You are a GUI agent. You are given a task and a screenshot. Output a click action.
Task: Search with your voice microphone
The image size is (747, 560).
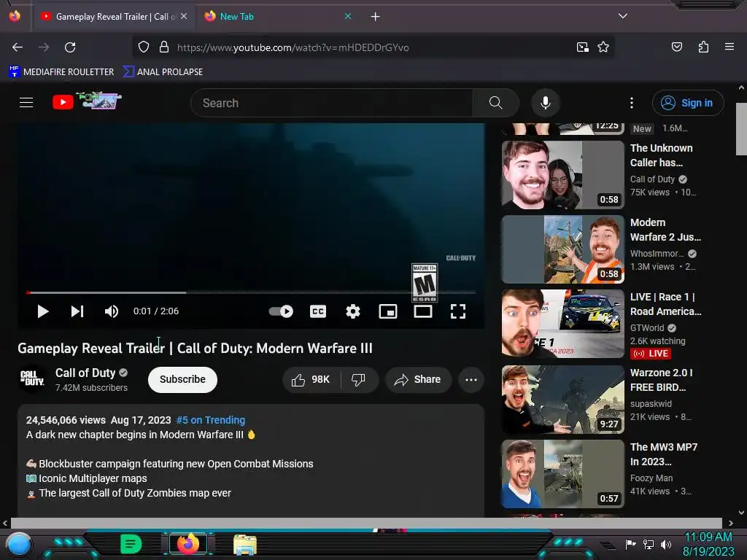point(546,103)
